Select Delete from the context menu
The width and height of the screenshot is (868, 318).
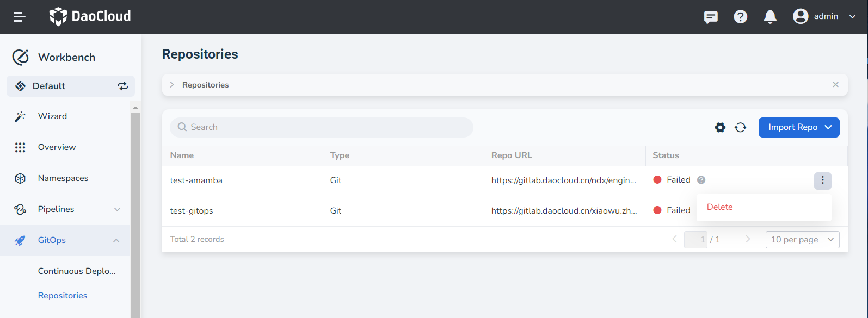pos(719,207)
